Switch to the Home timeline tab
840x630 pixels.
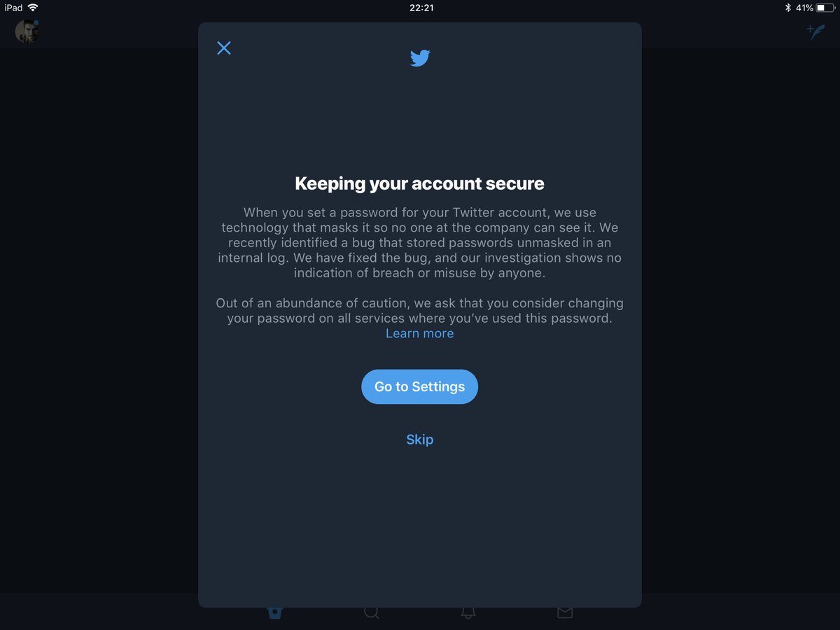click(275, 612)
